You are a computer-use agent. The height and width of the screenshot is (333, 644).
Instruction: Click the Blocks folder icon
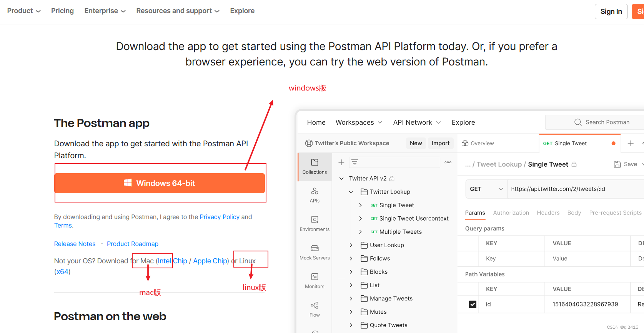point(364,272)
